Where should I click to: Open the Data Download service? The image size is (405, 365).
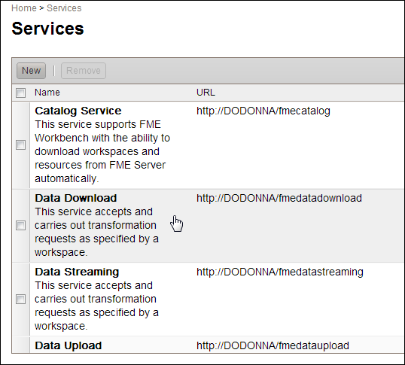pos(76,198)
